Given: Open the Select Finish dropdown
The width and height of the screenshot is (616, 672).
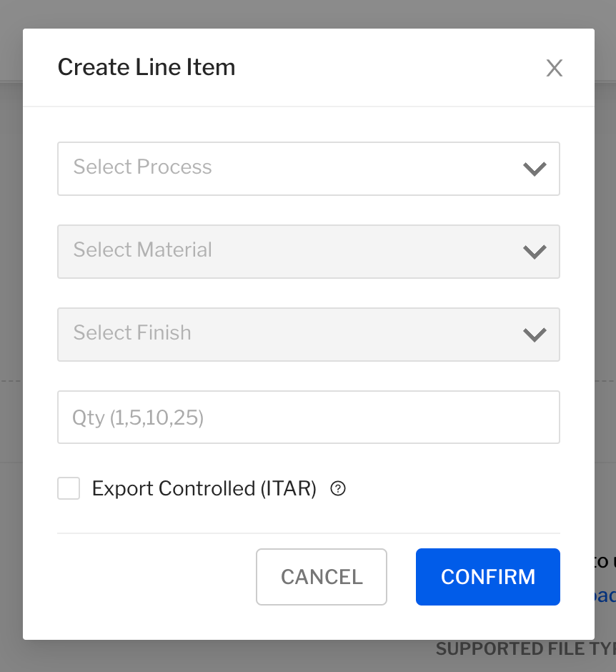Looking at the screenshot, I should click(x=308, y=335).
